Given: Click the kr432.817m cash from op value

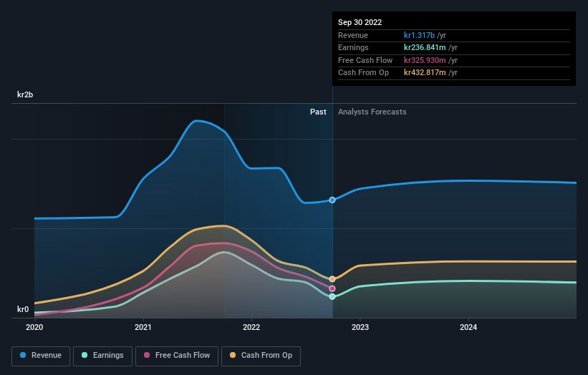Looking at the screenshot, I should pyautogui.click(x=425, y=73).
